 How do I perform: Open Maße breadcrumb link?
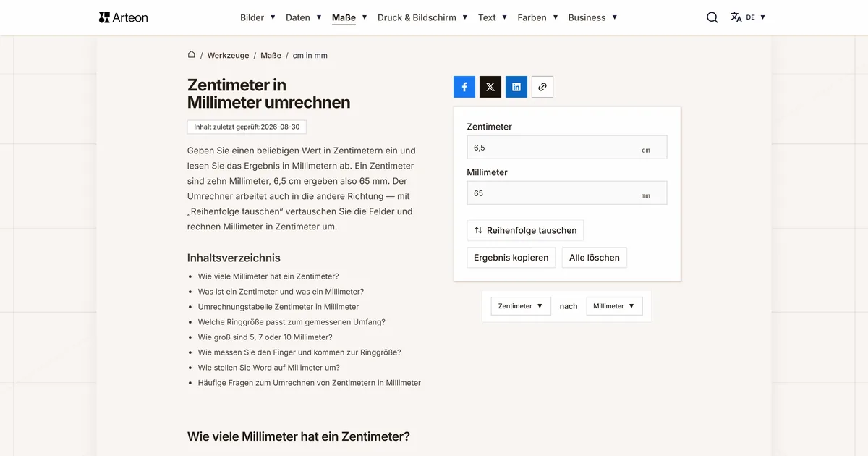[x=271, y=56]
